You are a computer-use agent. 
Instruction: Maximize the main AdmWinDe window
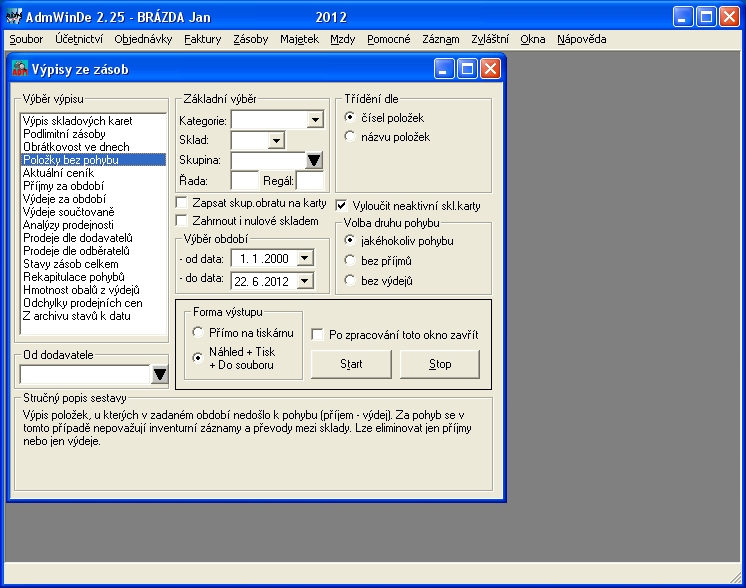point(707,17)
